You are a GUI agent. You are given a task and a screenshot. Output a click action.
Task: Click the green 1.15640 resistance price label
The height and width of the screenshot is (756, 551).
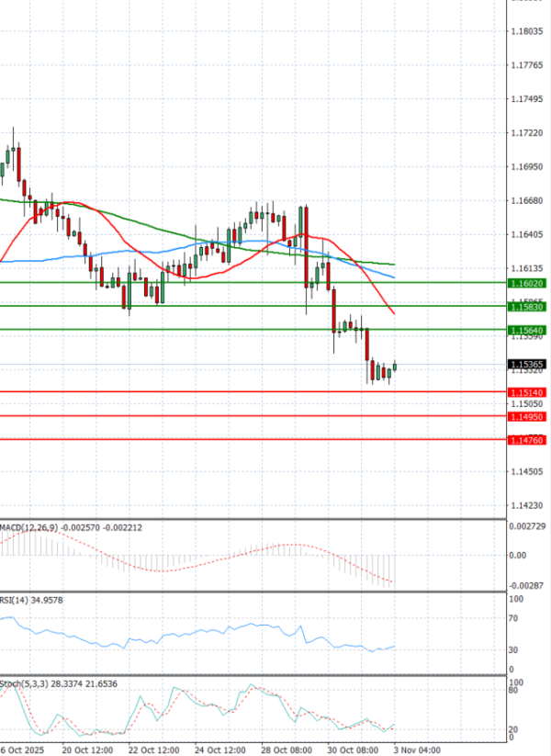[x=527, y=330]
